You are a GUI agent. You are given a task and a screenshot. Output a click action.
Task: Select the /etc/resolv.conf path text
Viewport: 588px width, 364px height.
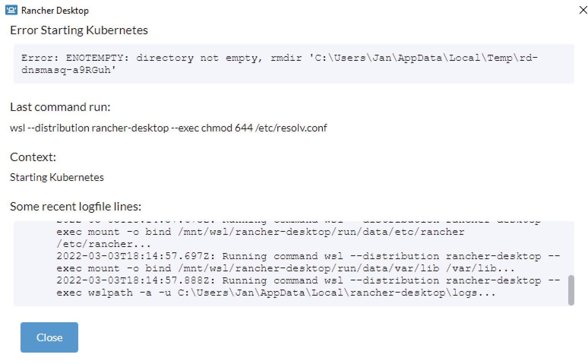(292, 128)
